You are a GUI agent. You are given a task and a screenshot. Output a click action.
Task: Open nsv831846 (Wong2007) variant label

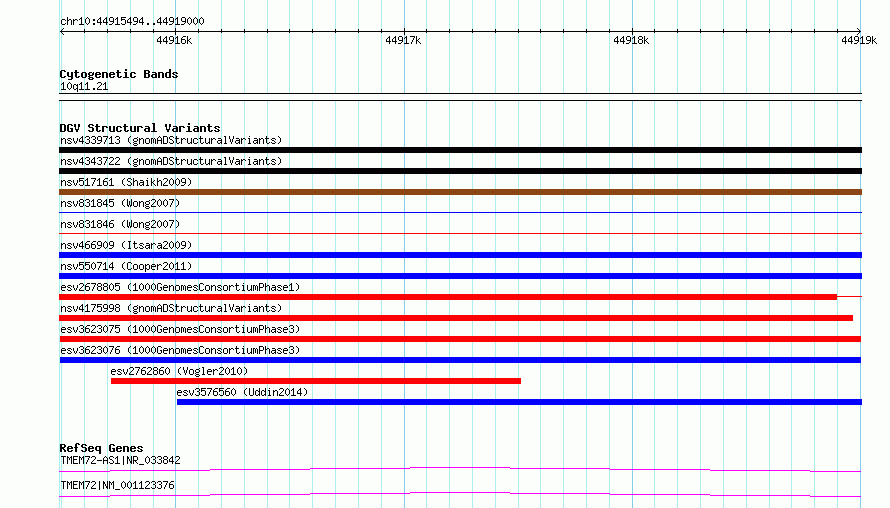point(120,224)
